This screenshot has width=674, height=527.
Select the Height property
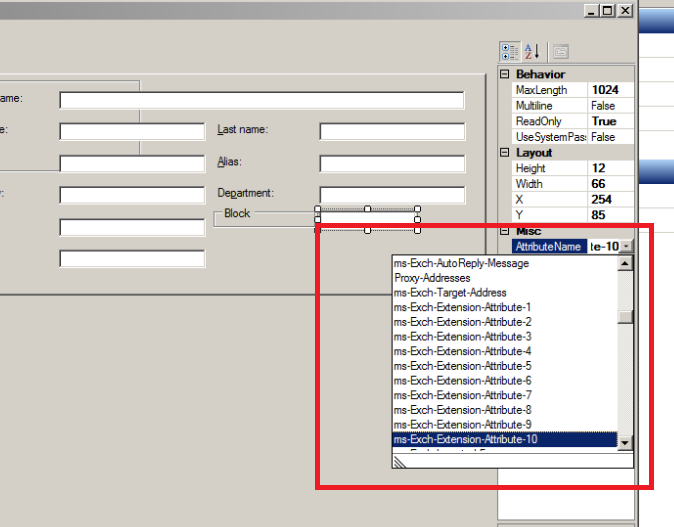point(549,168)
